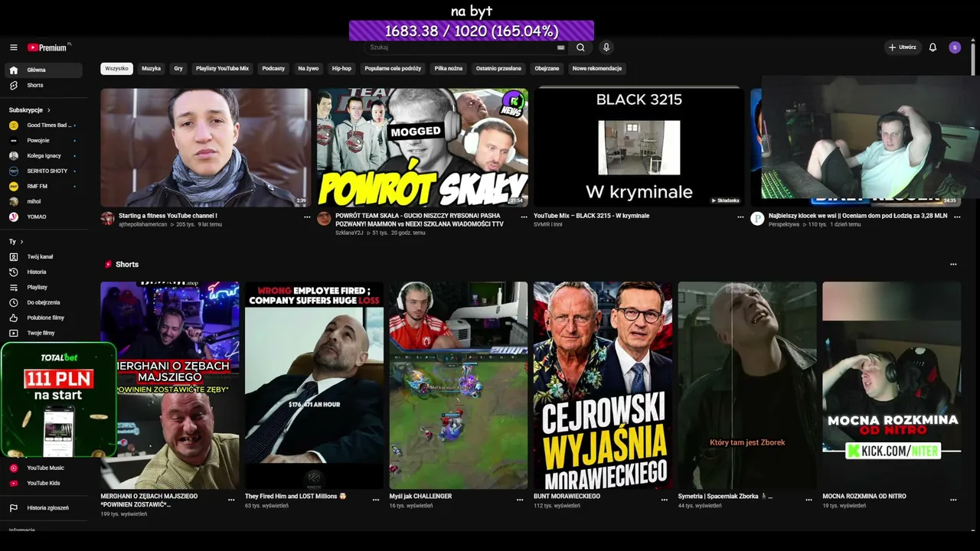Open the BUNT MORAWIECKIEGO short
Viewport: 980px width, 551px height.
(603, 386)
